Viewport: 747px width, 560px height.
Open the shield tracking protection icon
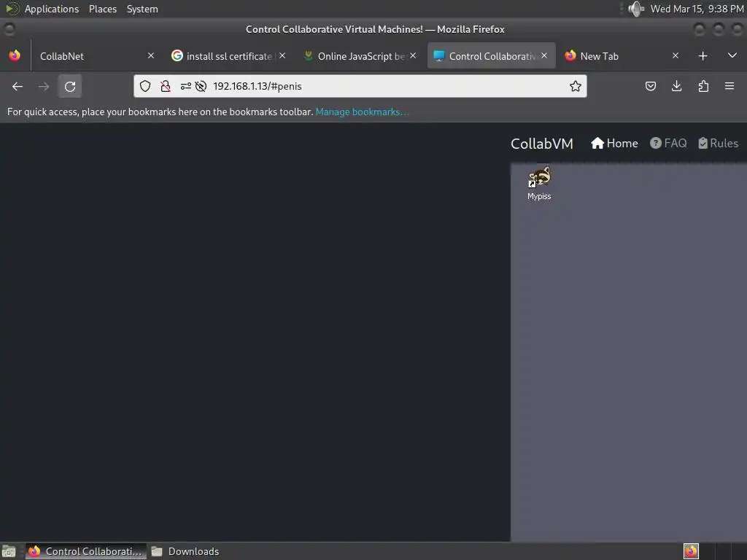tap(145, 86)
